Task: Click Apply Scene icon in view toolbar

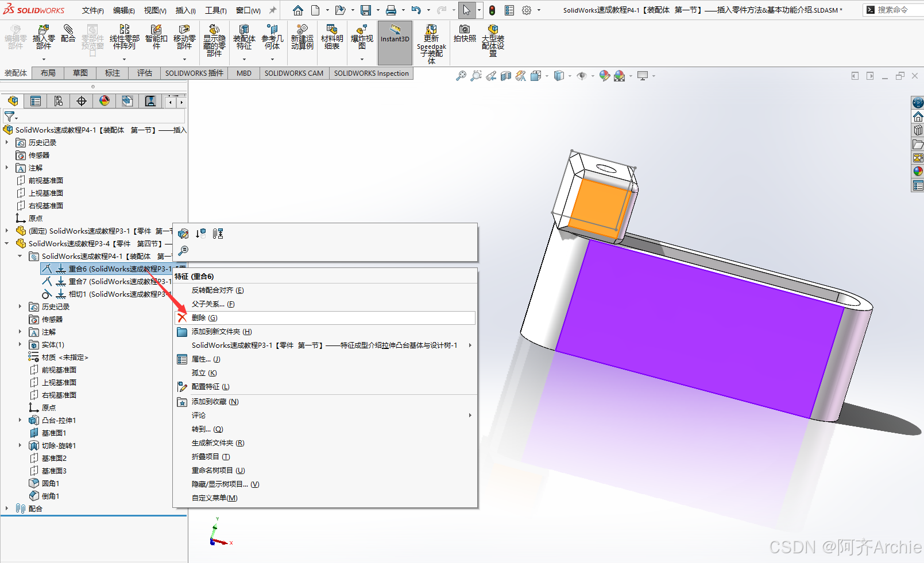Action: pyautogui.click(x=619, y=76)
